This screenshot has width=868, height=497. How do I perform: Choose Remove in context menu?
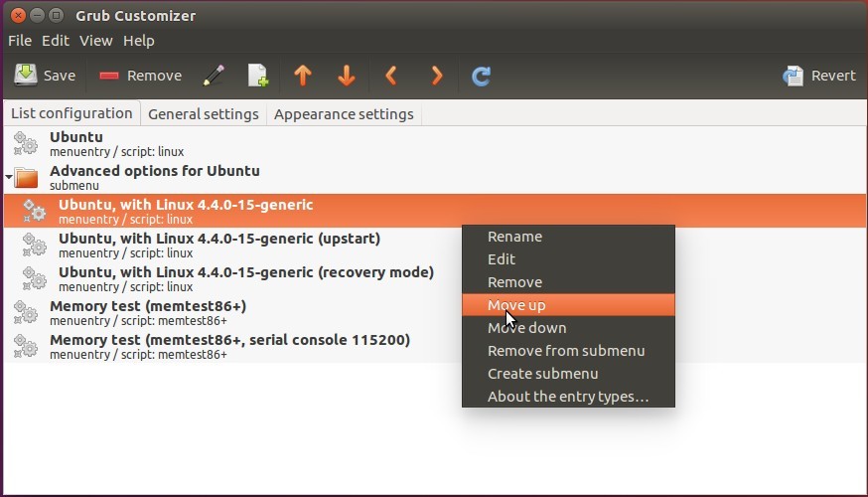click(x=568, y=282)
